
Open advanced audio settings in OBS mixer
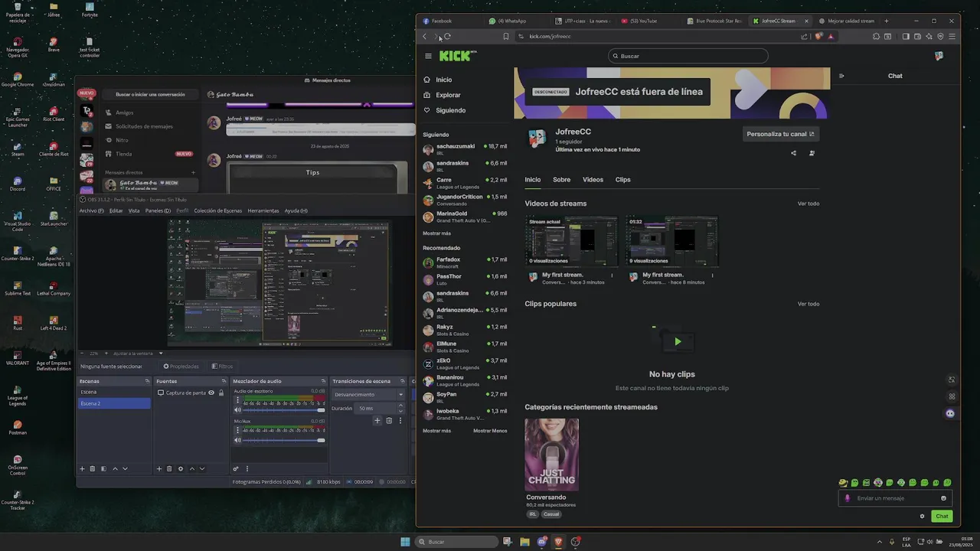(x=236, y=468)
